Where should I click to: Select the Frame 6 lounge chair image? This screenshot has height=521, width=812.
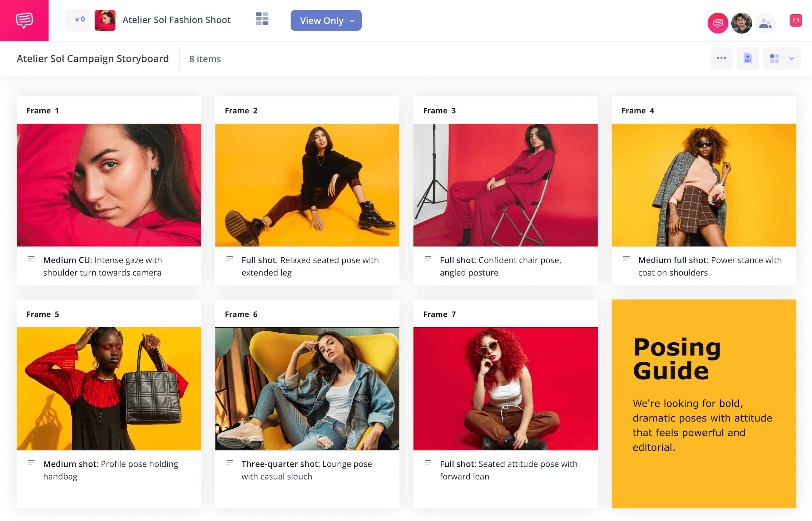click(307, 388)
